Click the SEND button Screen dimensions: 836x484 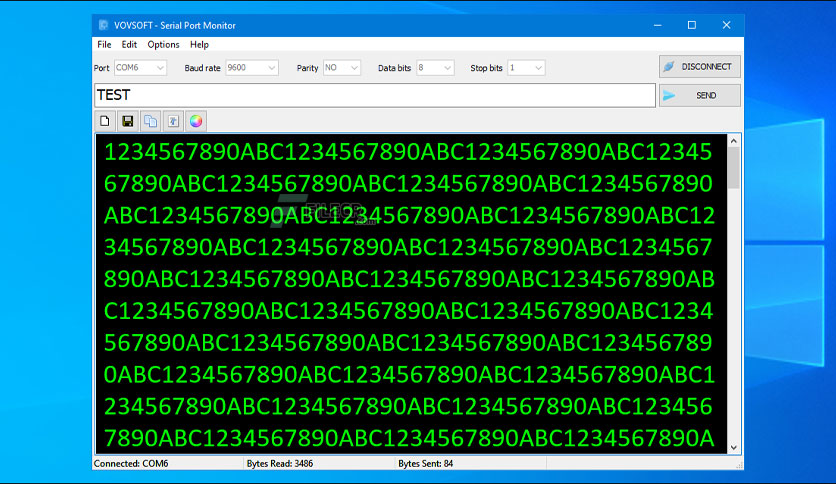click(700, 95)
